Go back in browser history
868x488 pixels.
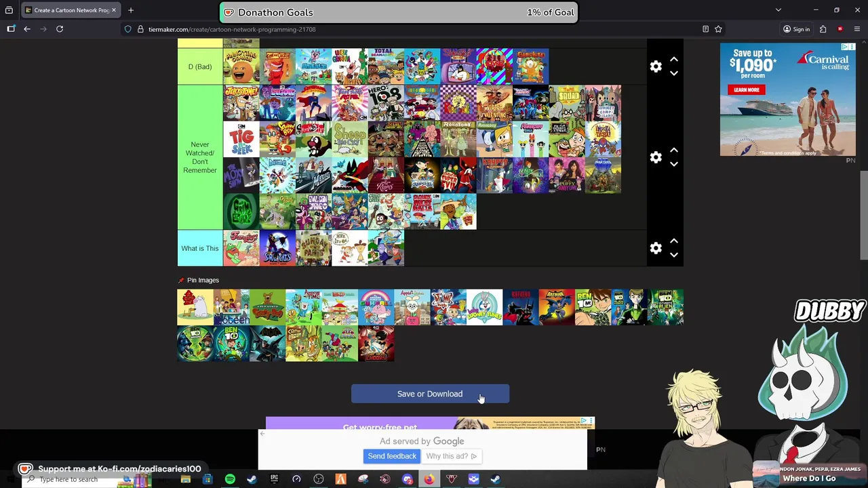coord(27,29)
